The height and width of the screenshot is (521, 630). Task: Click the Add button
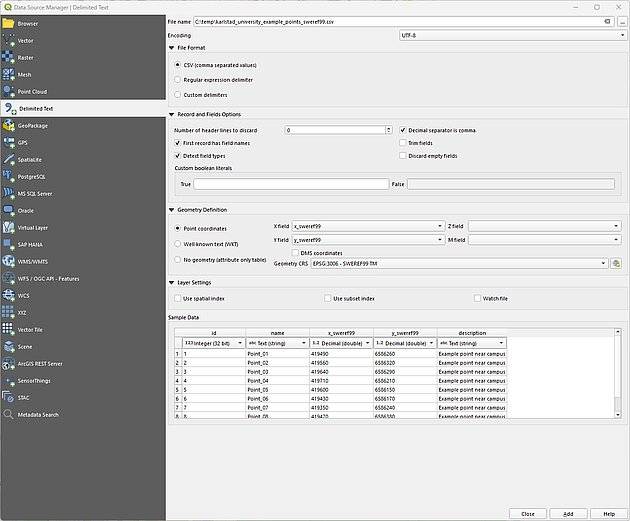coord(568,514)
